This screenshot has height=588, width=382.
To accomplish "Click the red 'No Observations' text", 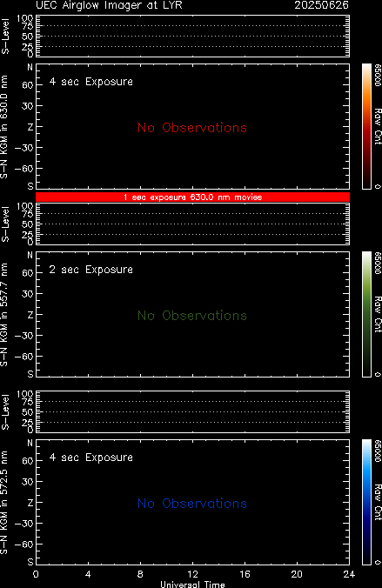I will tap(192, 128).
